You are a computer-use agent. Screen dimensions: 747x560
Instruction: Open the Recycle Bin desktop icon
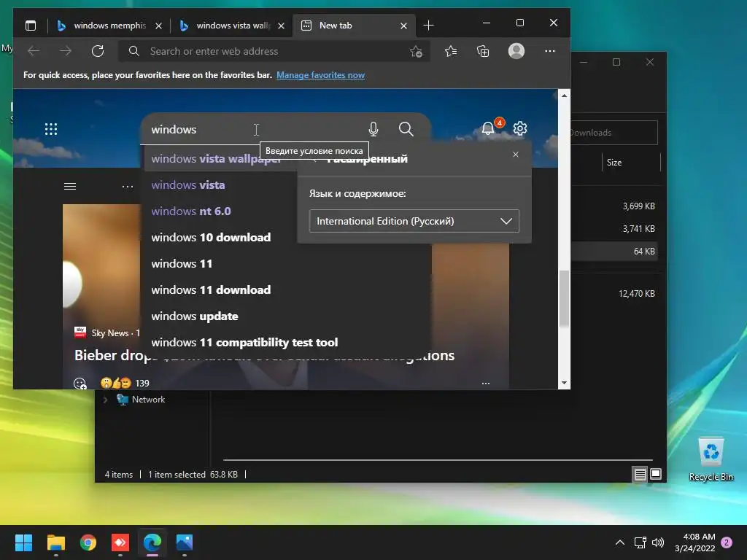[x=711, y=459]
